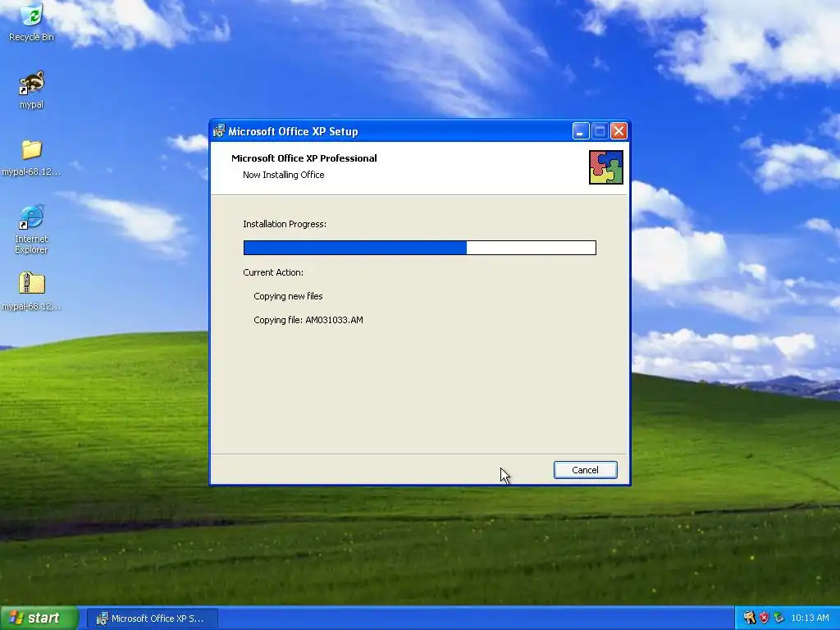Screen dimensions: 840x630
Task: Open the Start menu
Action: 39,618
